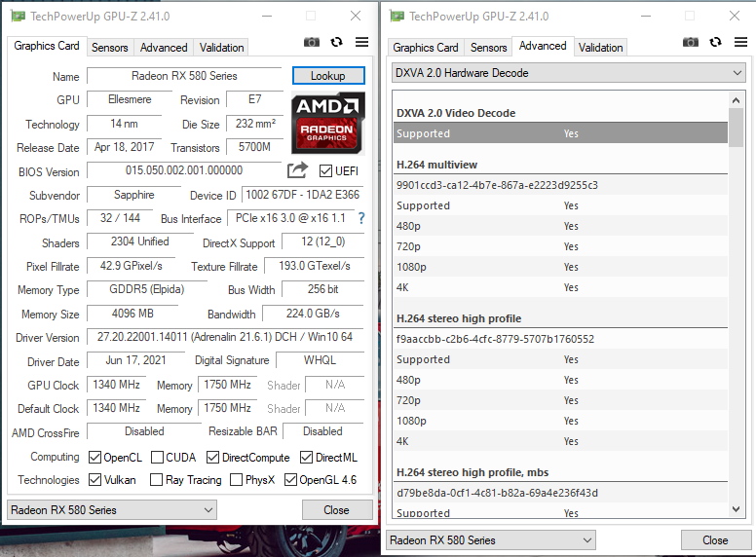Click the BIOS share/export arrow icon
This screenshot has height=557, width=756.
[x=297, y=169]
